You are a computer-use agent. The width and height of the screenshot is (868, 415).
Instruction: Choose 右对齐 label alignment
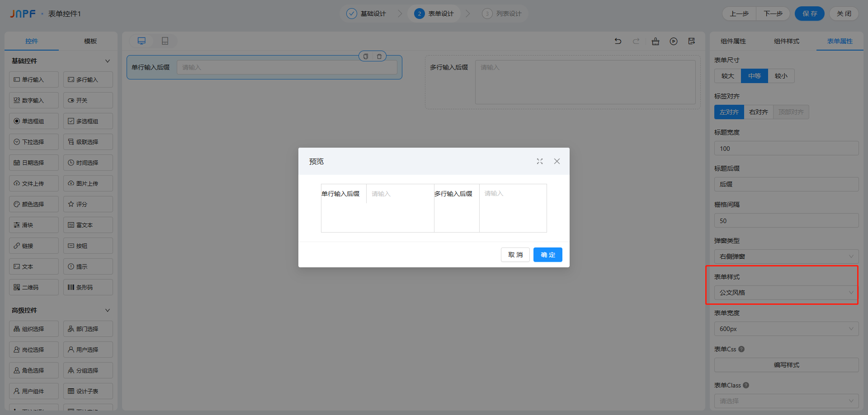(x=759, y=112)
